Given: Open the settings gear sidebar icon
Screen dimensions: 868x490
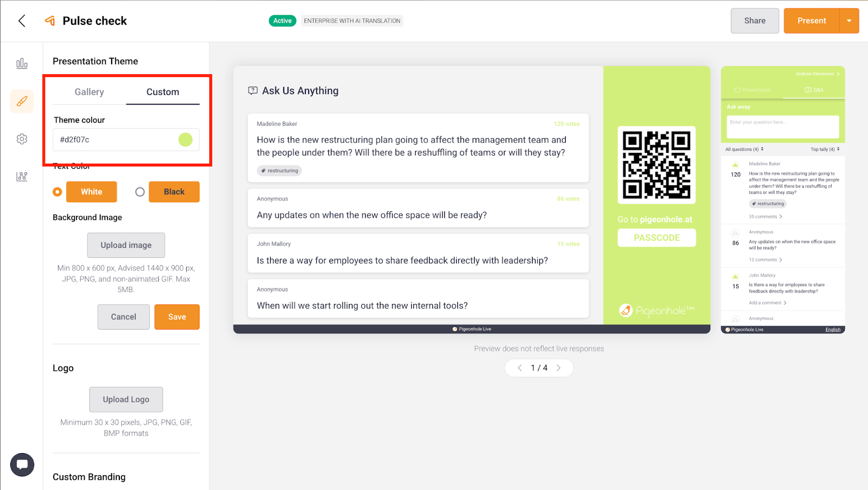Looking at the screenshot, I should [x=22, y=139].
